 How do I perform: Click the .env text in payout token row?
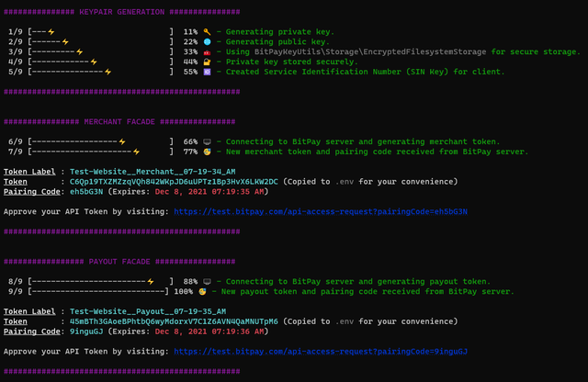coord(345,322)
